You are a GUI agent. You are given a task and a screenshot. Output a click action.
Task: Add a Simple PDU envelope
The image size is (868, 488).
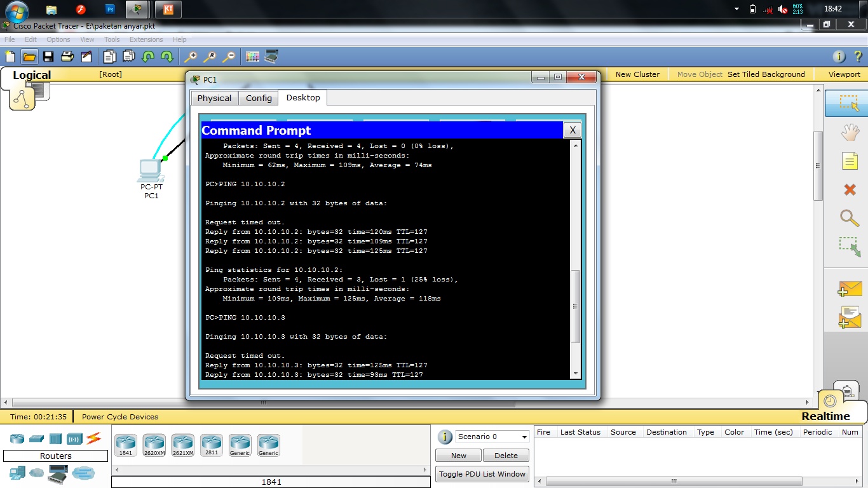(850, 288)
